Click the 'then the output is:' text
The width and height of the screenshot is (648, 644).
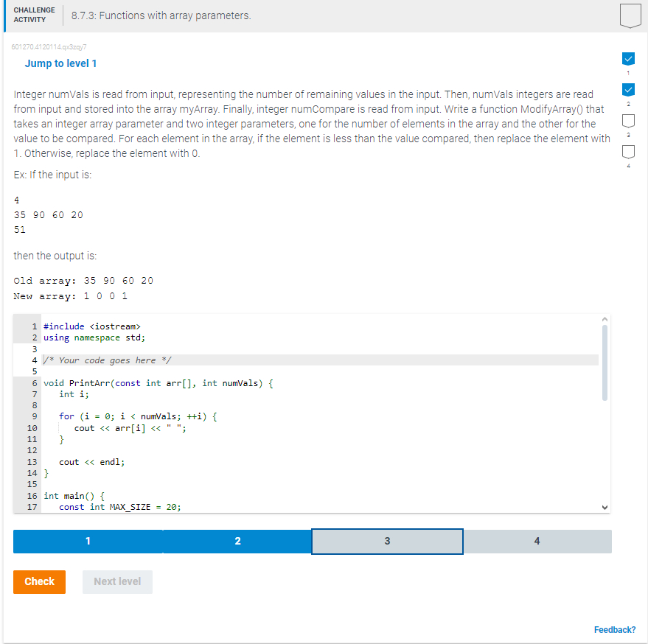tap(55, 256)
